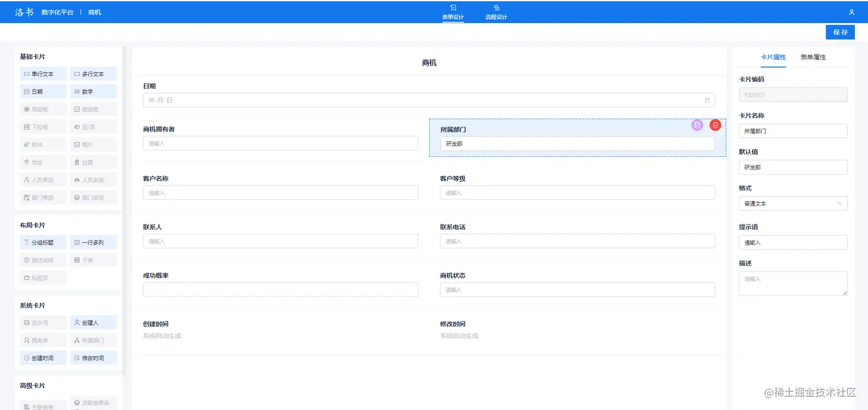Insert a 标签页 layout card
Screen dimensions: 868x410
pos(43,278)
